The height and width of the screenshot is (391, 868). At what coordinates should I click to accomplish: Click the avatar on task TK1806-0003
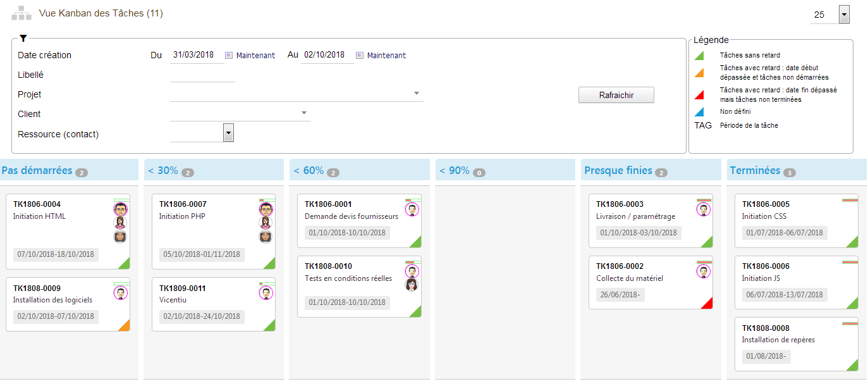(x=703, y=209)
